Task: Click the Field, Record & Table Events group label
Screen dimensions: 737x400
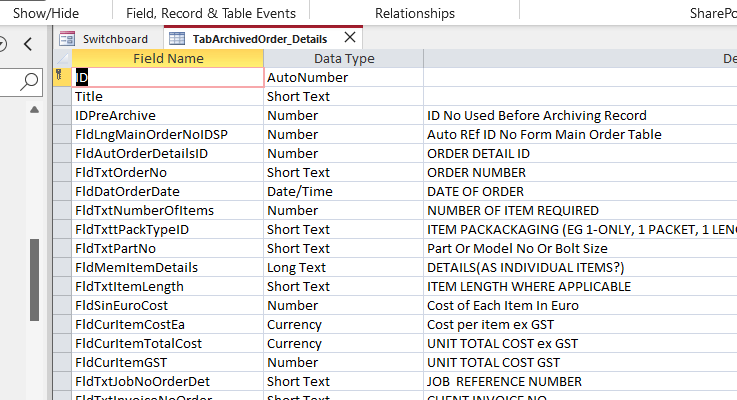Action: [x=211, y=13]
